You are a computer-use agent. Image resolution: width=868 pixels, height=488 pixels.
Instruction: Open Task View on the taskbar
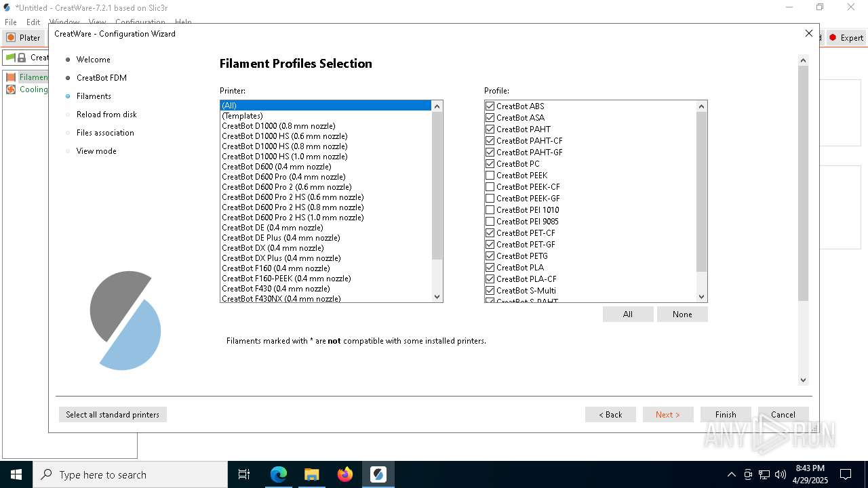(244, 474)
